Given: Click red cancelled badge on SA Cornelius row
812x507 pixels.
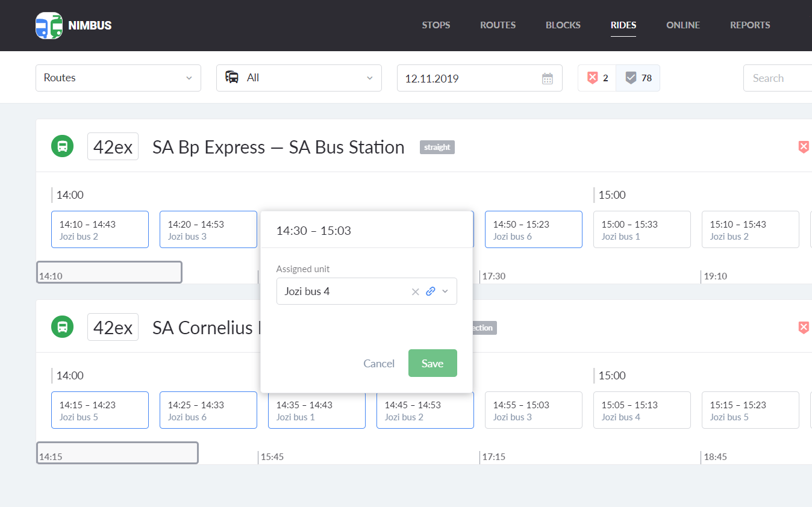Looking at the screenshot, I should [803, 327].
